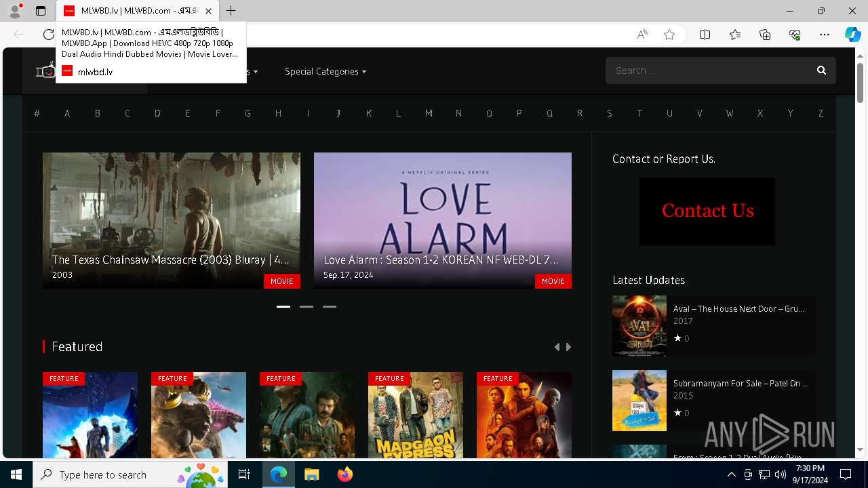
Task: Filter titles by letter M
Action: (x=429, y=113)
